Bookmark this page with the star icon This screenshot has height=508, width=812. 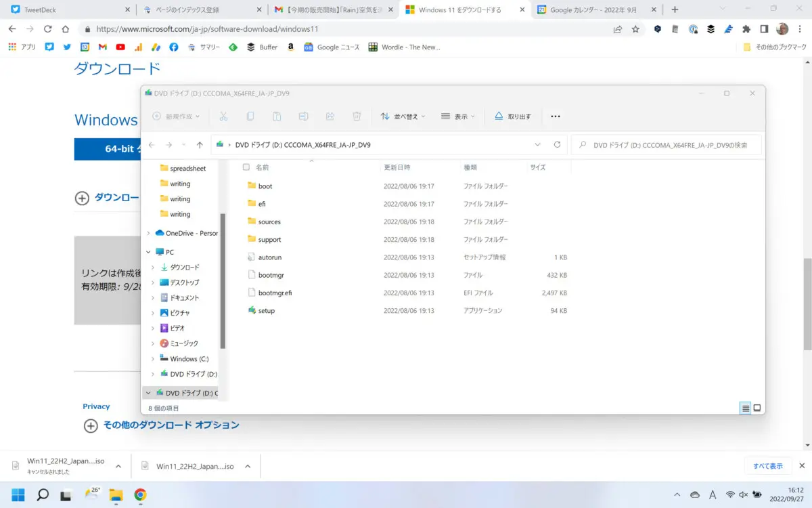click(x=635, y=29)
